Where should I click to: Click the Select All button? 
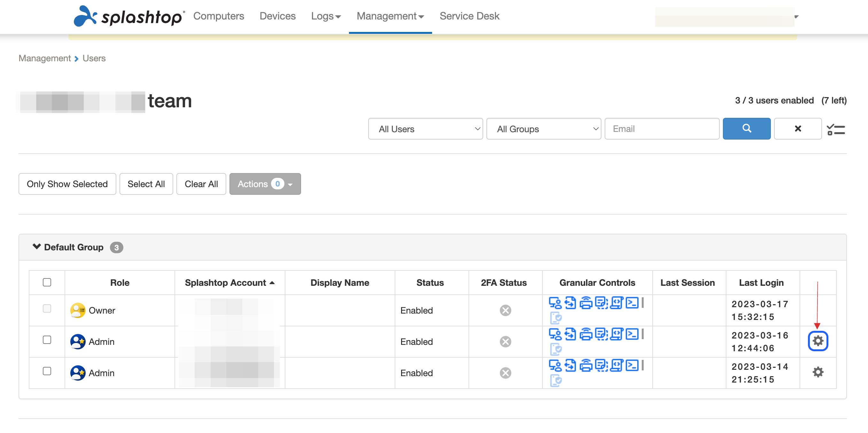[146, 184]
